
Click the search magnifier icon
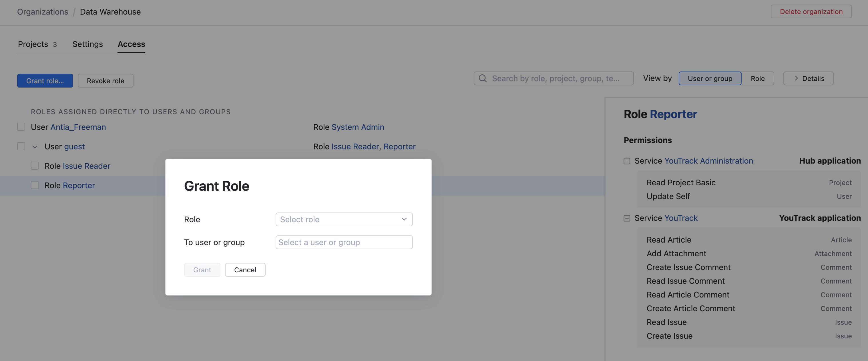483,79
